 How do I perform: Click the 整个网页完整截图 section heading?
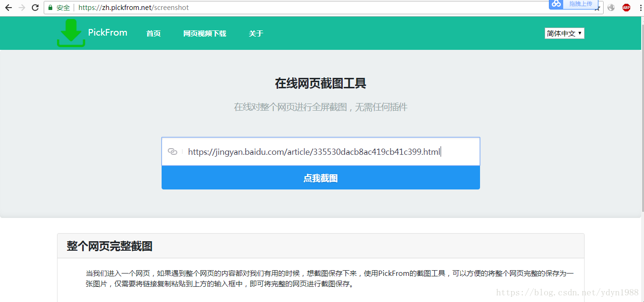(x=109, y=246)
